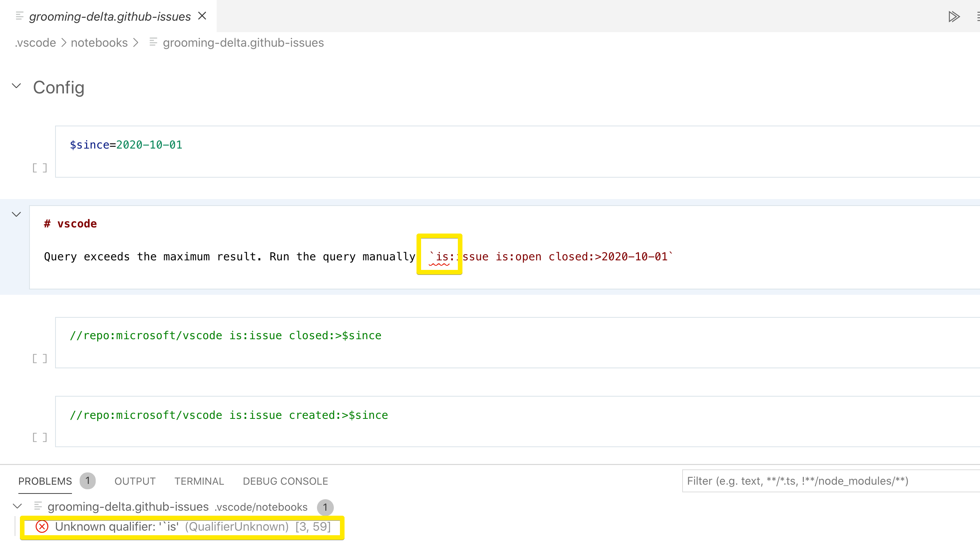Run all notebook cells
Viewport: 980px width, 549px height.
(954, 16)
